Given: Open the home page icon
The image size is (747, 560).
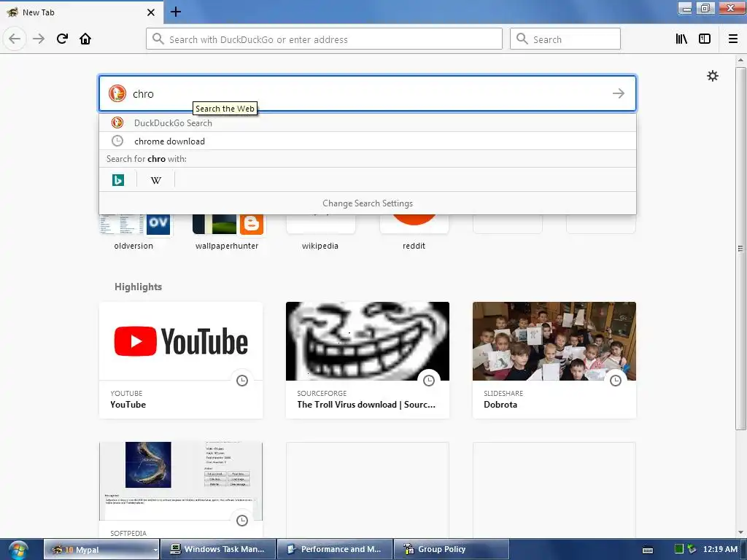Looking at the screenshot, I should tap(85, 39).
